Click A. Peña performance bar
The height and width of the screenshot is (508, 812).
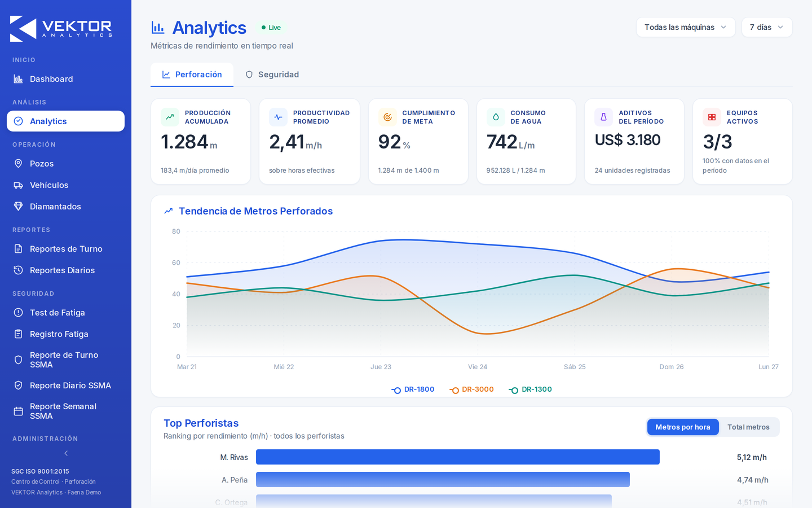(x=443, y=480)
